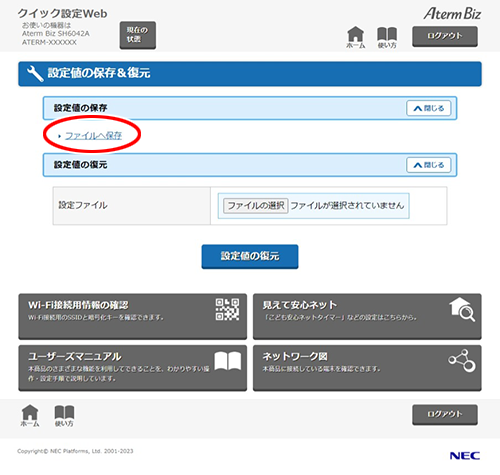Open the ネットワーク図 tile

(367, 368)
